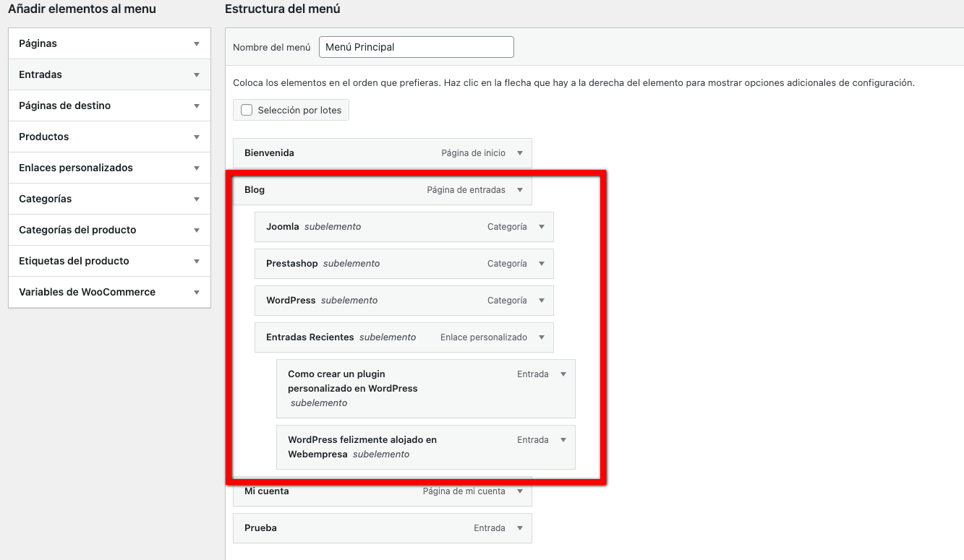
Task: Expand Variables de WooCommerce arrow
Action: (197, 293)
